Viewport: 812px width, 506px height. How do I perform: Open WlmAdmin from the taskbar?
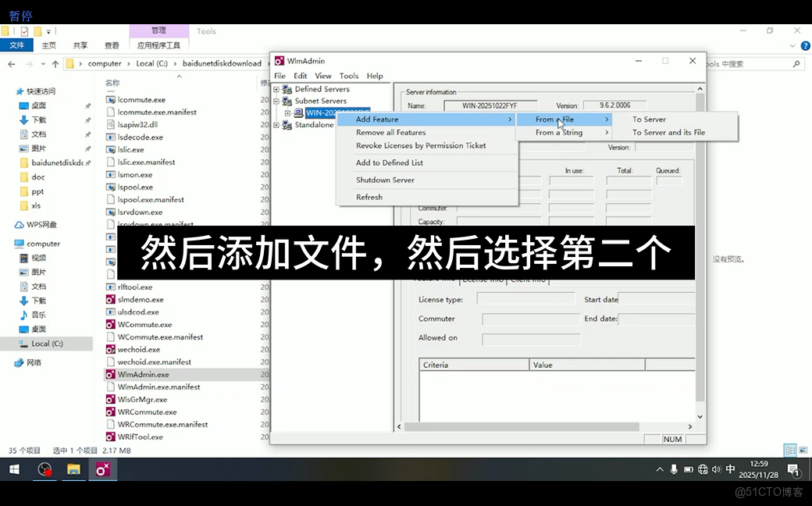coord(104,469)
